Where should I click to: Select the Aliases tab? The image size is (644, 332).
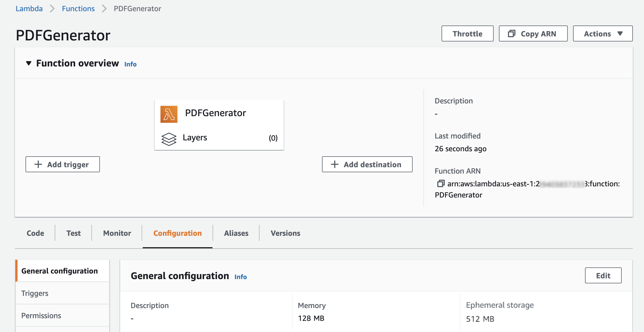pyautogui.click(x=236, y=233)
